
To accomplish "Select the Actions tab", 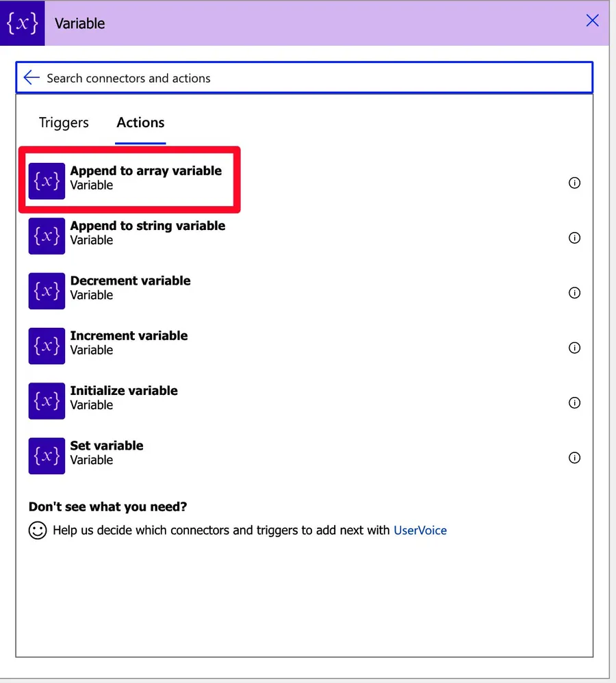I will [x=140, y=123].
